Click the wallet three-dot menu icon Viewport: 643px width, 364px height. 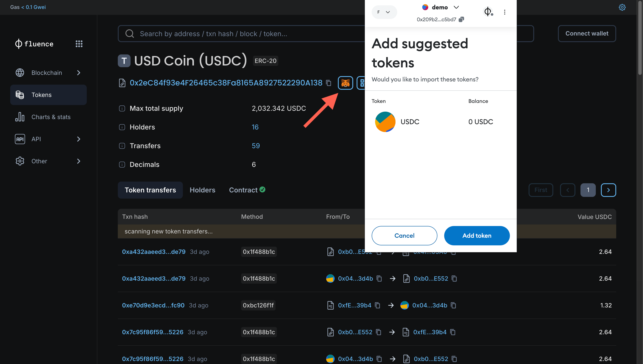(x=504, y=12)
